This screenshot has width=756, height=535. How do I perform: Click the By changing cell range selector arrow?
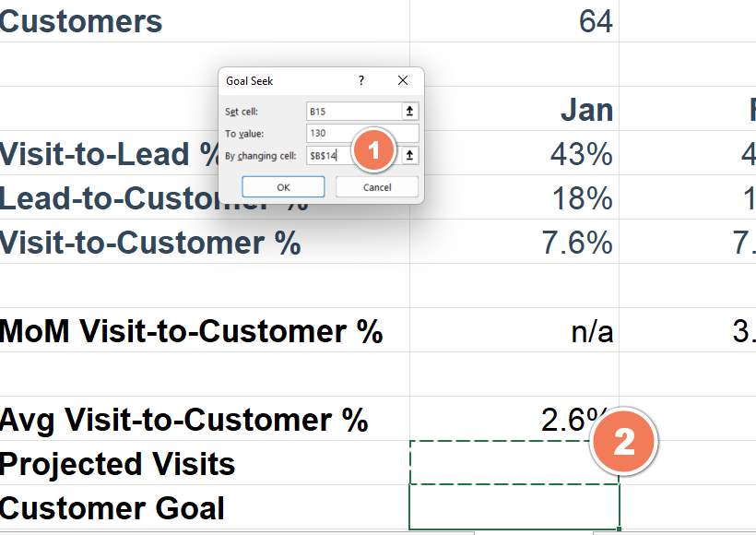409,155
